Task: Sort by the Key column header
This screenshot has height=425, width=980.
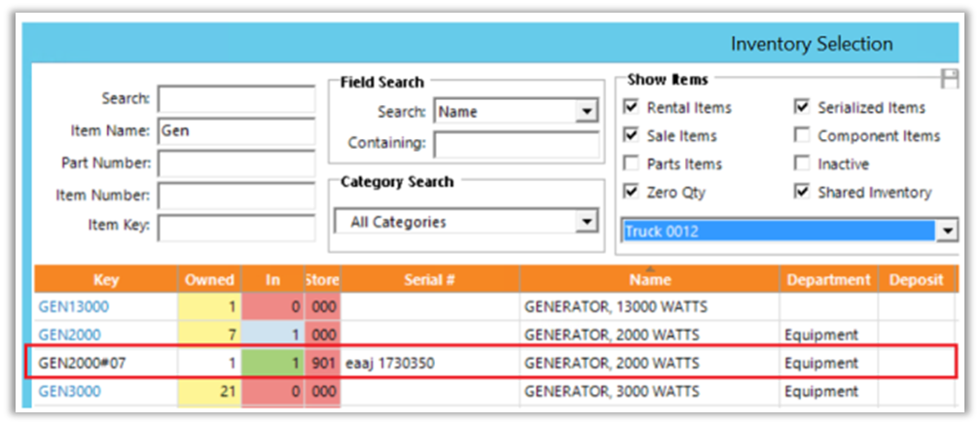Action: (x=106, y=280)
